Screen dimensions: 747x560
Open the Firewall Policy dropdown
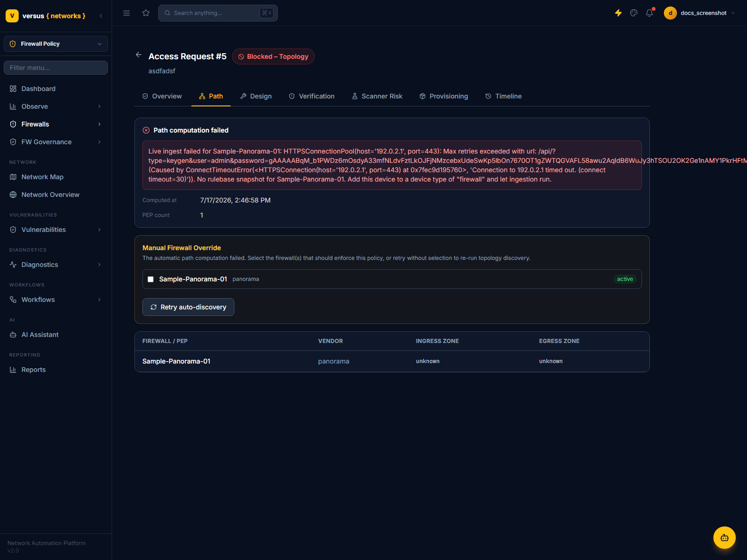point(56,44)
